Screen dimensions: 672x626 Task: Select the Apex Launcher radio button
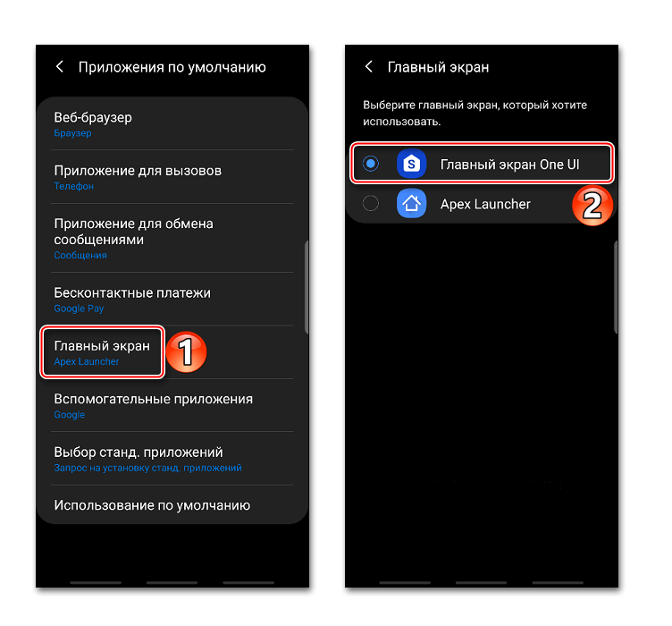click(371, 203)
